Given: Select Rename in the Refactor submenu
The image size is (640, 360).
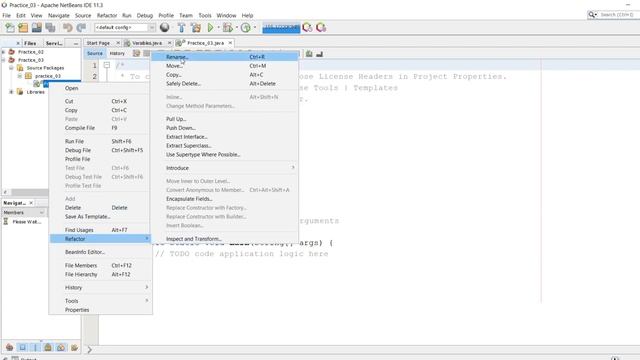Looking at the screenshot, I should click(x=225, y=57).
